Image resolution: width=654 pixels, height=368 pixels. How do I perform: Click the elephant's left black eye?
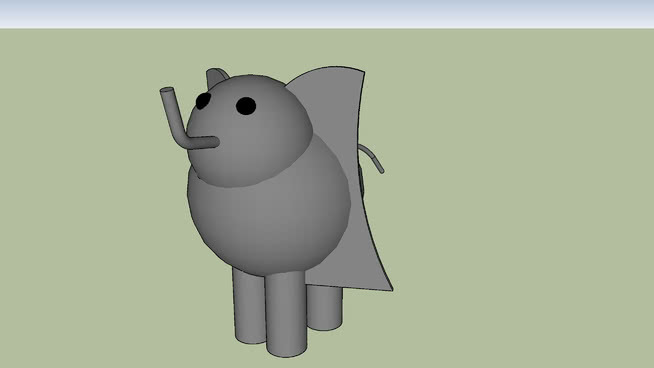203,101
